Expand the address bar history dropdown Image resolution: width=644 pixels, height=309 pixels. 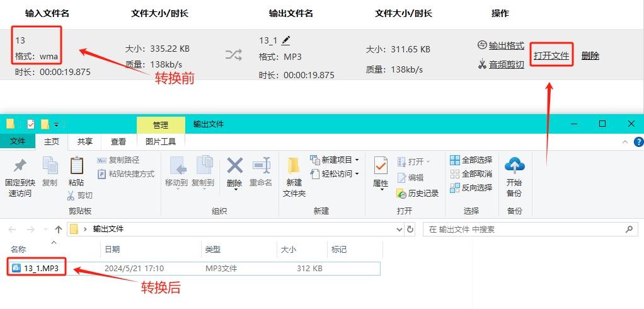tap(400, 230)
